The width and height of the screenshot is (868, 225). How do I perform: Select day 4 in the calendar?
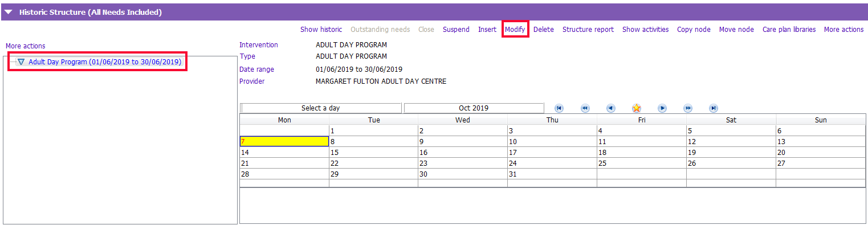[642, 131]
